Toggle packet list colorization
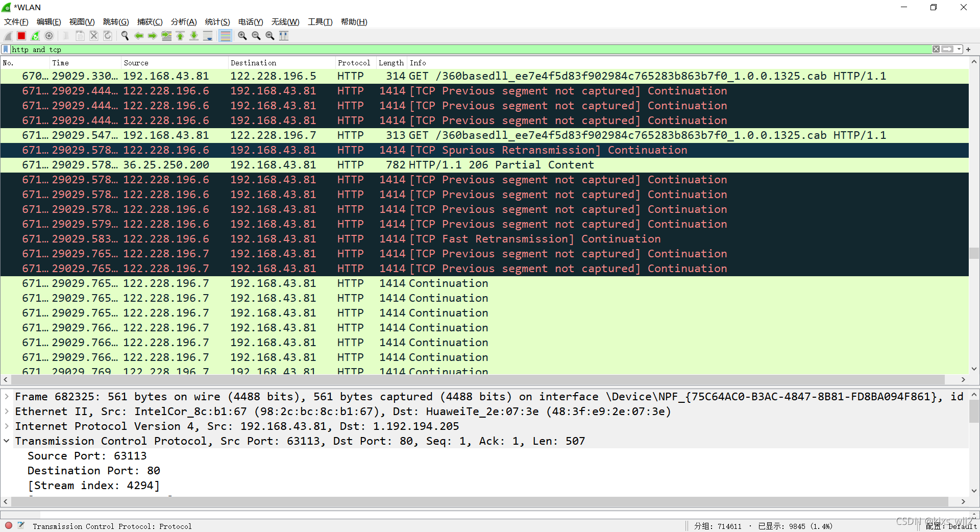 (x=225, y=36)
